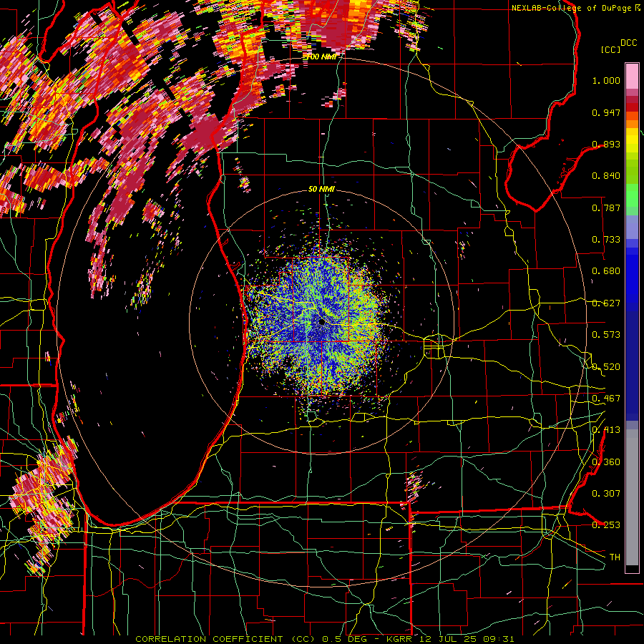Pick the gray bottom segment of color bar
The width and height of the screenshot is (644, 644).
tap(632, 497)
